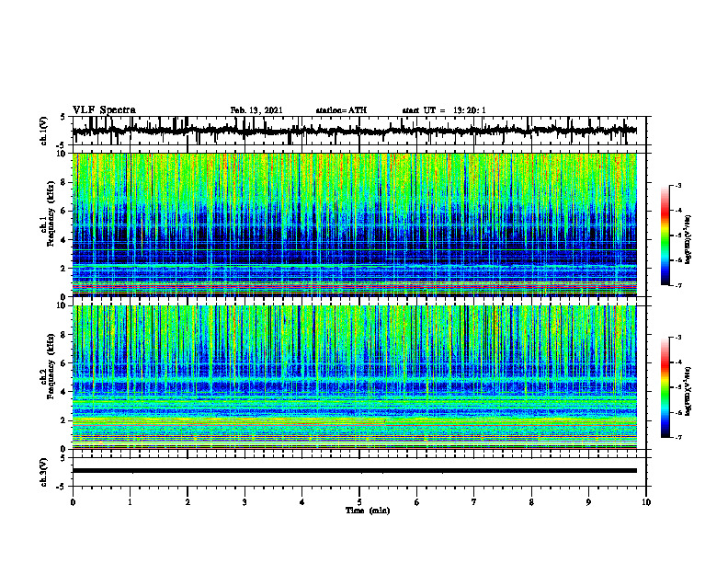Click the log(PSD) label beside ch.2 color bar
Screen dimensions: 728x563
[x=688, y=392]
